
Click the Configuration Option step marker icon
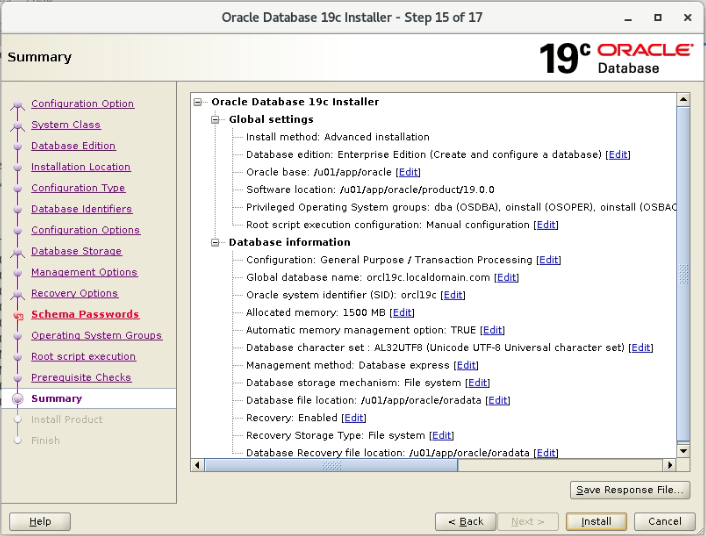click(x=18, y=104)
